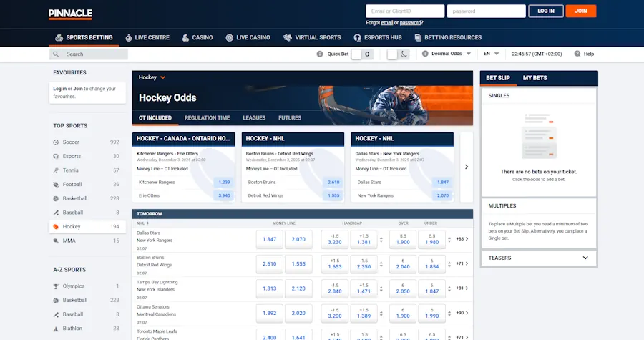Image resolution: width=644 pixels, height=340 pixels.
Task: Open the My Bets tab
Action: tap(535, 78)
